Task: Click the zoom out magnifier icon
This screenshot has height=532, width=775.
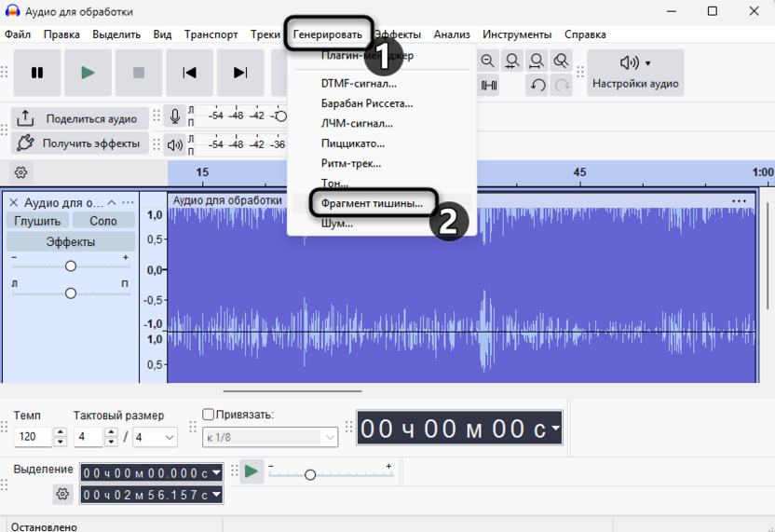Action: point(488,61)
